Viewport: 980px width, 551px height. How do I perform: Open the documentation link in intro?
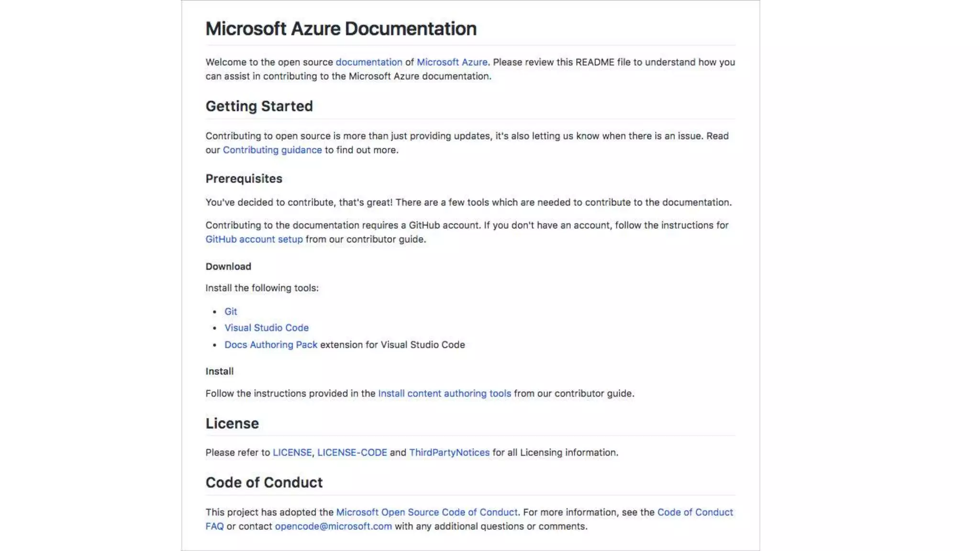368,62
